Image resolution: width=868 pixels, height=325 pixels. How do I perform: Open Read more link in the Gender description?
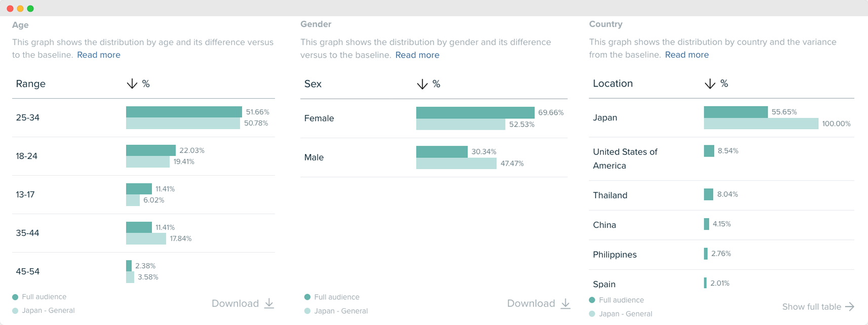click(x=417, y=55)
